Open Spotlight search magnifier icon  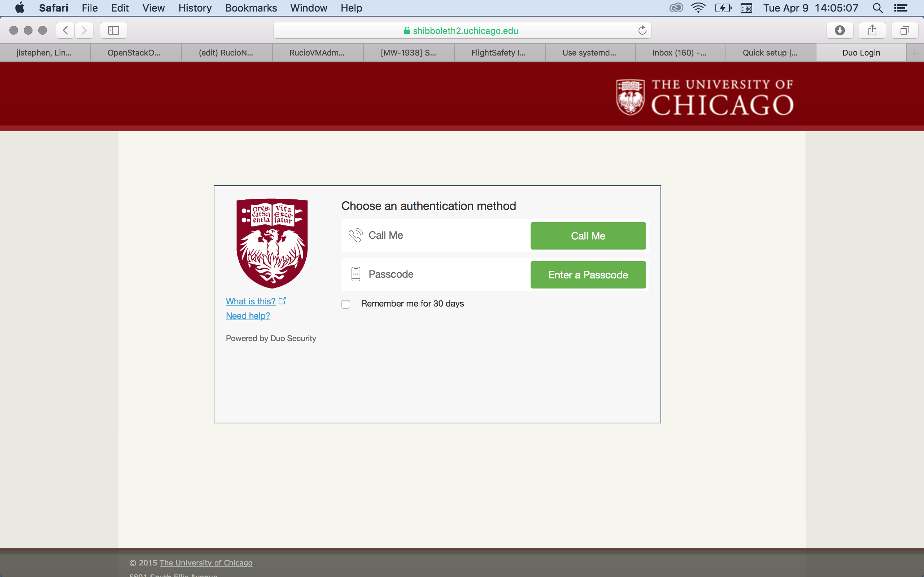click(x=877, y=8)
